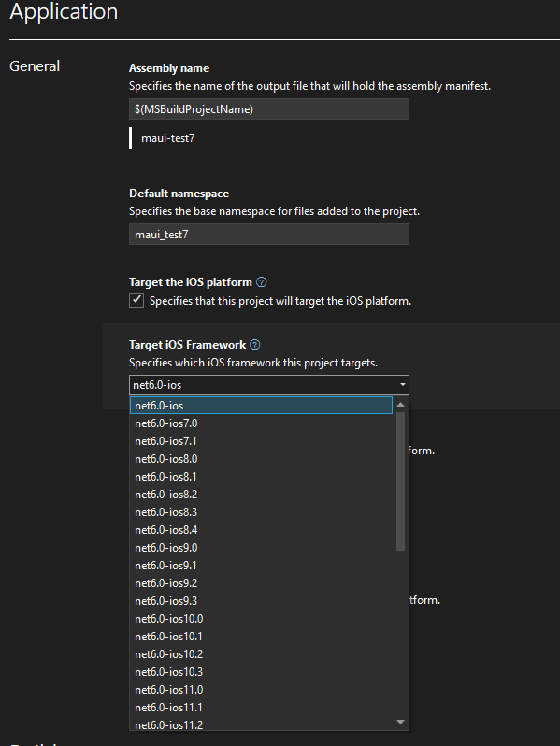The image size is (560, 746).
Task: Choose the net6.0-ios10.0 entry
Action: click(261, 619)
